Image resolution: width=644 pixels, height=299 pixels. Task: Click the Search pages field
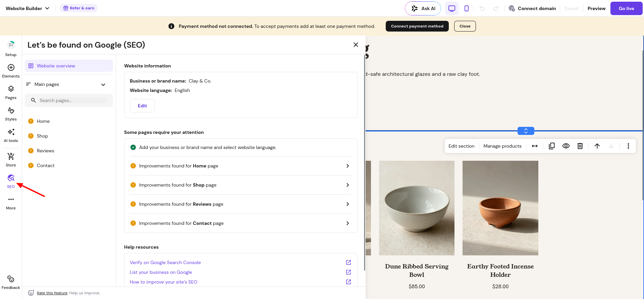coord(69,100)
